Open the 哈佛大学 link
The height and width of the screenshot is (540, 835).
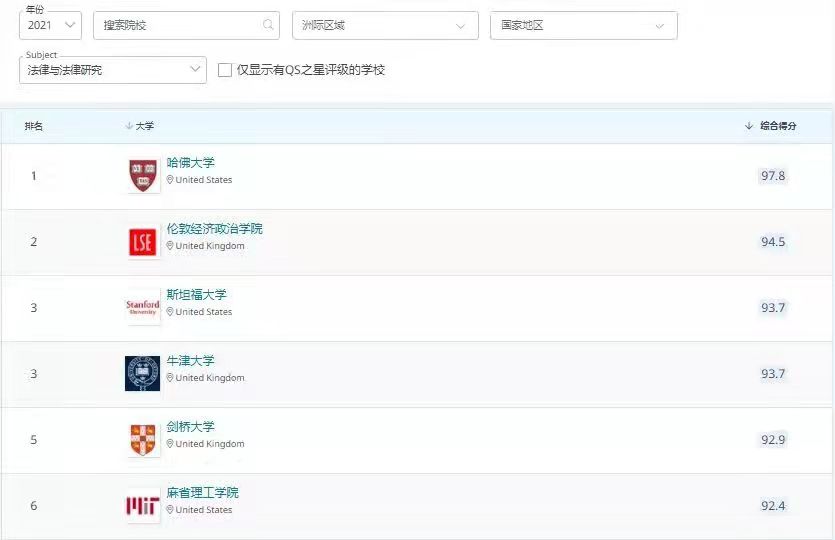(x=190, y=162)
